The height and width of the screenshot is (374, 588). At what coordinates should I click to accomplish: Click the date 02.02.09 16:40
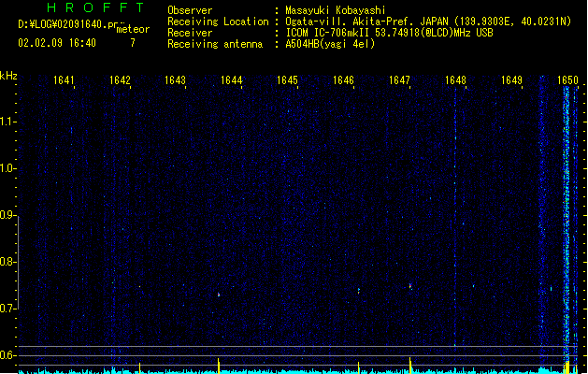tap(57, 43)
